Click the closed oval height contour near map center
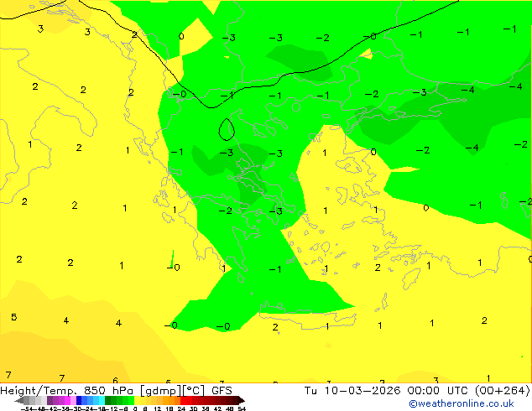 click(x=227, y=129)
